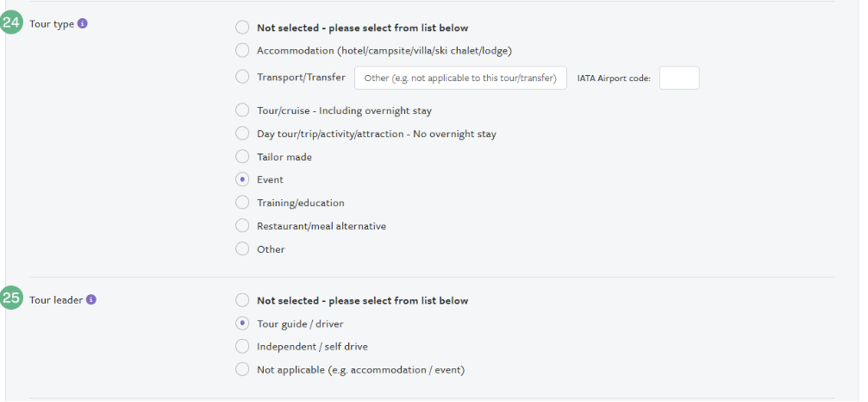The width and height of the screenshot is (868, 402).
Task: Click the green step 24 badge
Action: click(11, 22)
